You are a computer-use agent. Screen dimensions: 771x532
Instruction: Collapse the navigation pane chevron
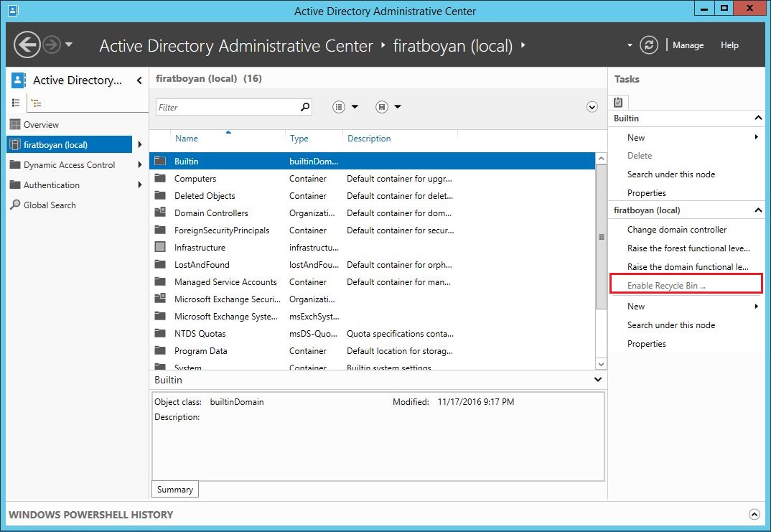[139, 80]
